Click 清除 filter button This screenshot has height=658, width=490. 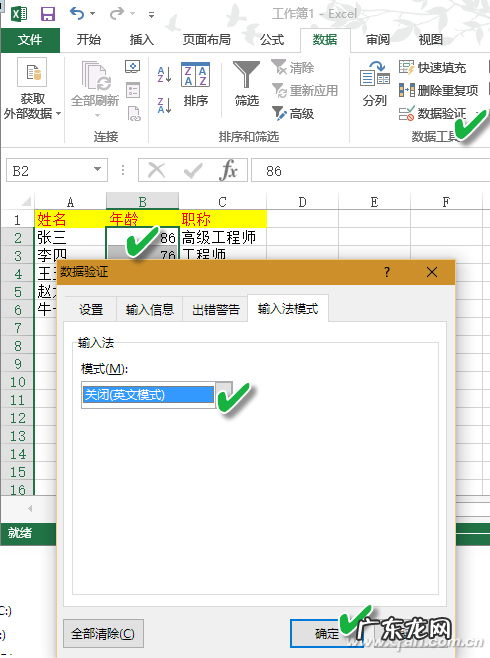[x=293, y=68]
